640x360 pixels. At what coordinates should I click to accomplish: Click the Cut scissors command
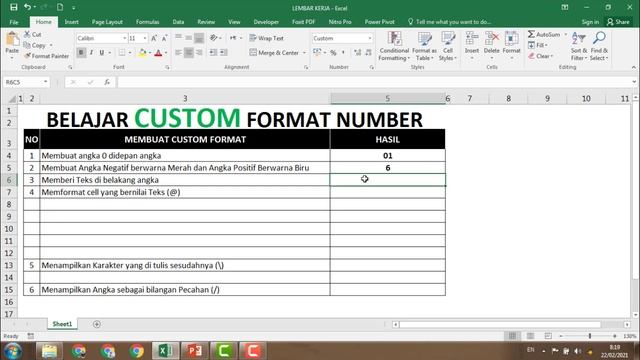[x=32, y=35]
